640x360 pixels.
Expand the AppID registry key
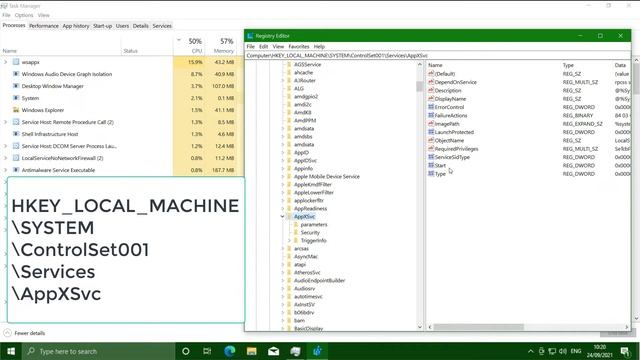click(x=282, y=152)
